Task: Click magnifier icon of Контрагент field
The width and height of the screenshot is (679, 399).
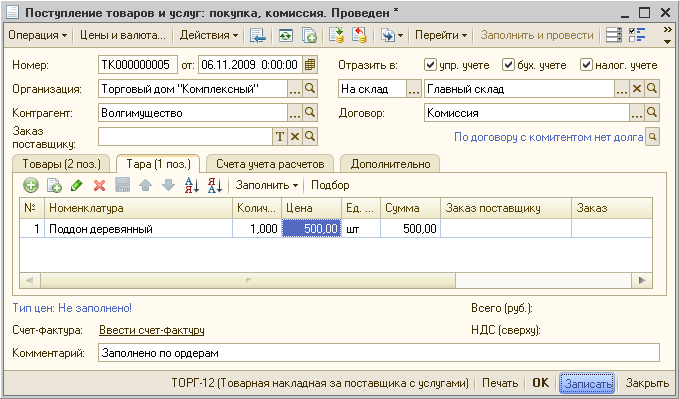Action: [x=310, y=113]
